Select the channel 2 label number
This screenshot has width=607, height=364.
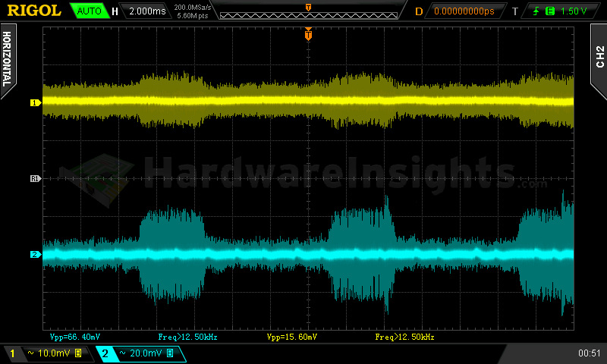(105, 353)
